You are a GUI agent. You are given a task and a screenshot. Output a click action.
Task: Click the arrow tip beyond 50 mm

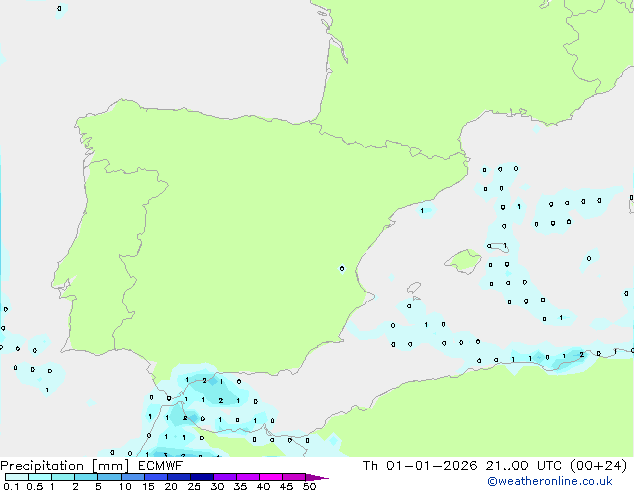pyautogui.click(x=317, y=477)
